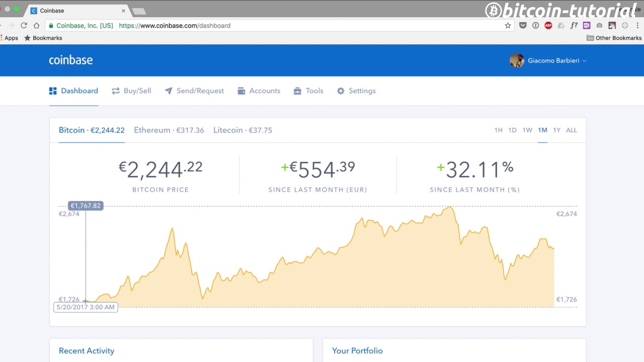Set chart range to 1W
This screenshot has height=362, width=644.
527,130
